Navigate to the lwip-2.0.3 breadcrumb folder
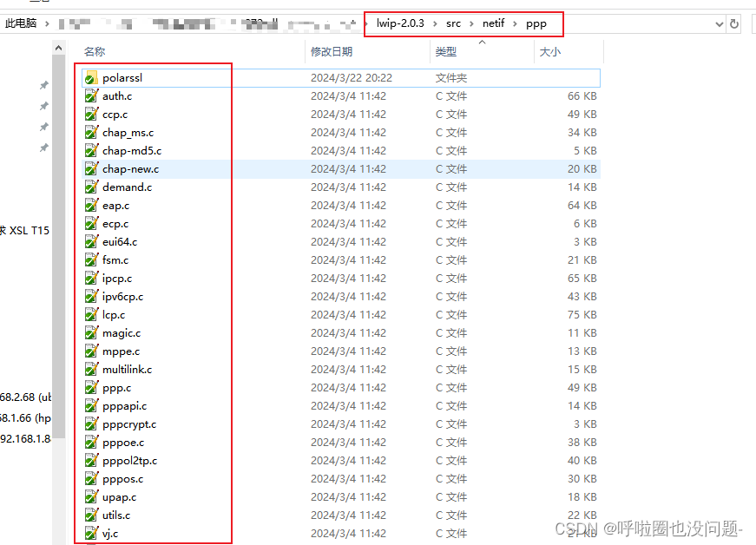 pos(400,23)
